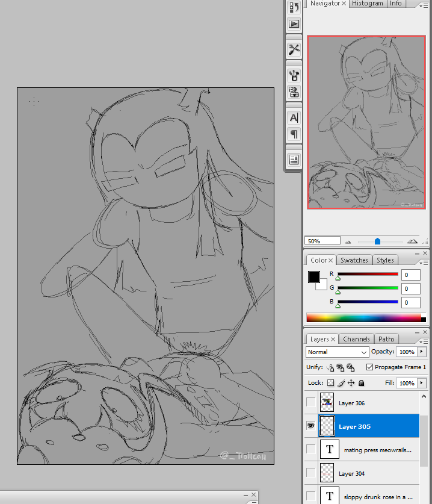
Task: Click the Fill 100% field
Action: [407, 383]
